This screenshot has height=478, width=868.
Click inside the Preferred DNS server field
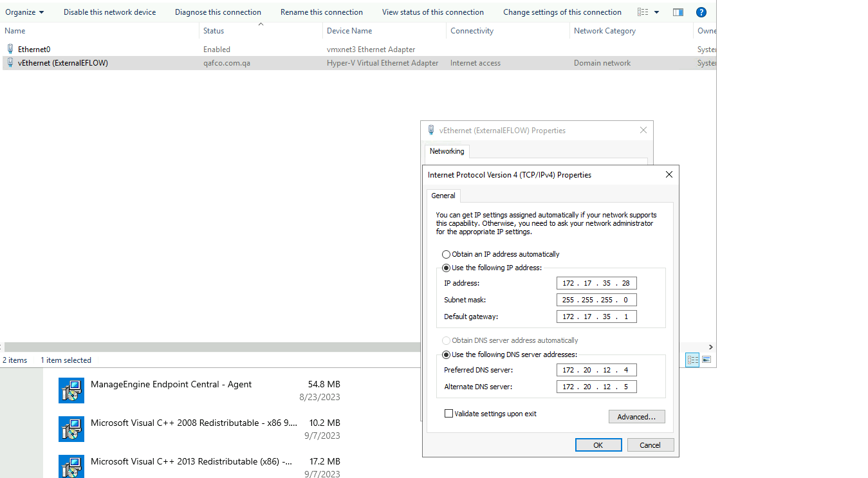click(x=596, y=370)
